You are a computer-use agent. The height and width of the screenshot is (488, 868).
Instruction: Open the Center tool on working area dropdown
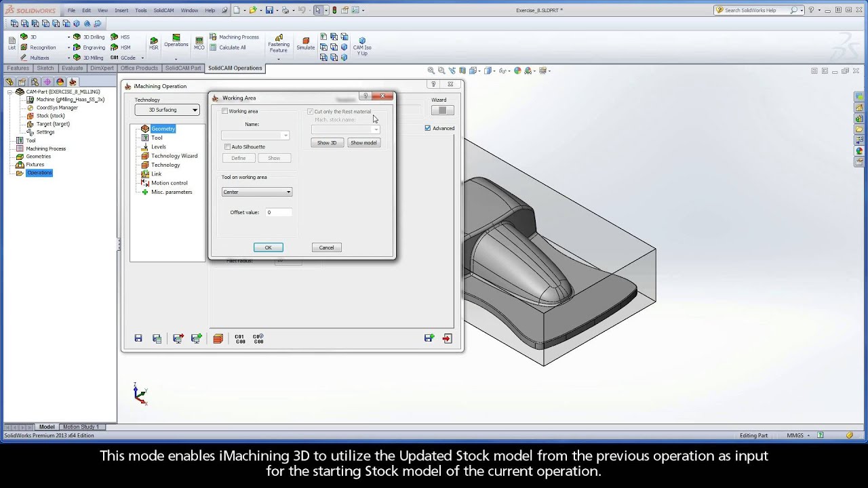click(256, 192)
